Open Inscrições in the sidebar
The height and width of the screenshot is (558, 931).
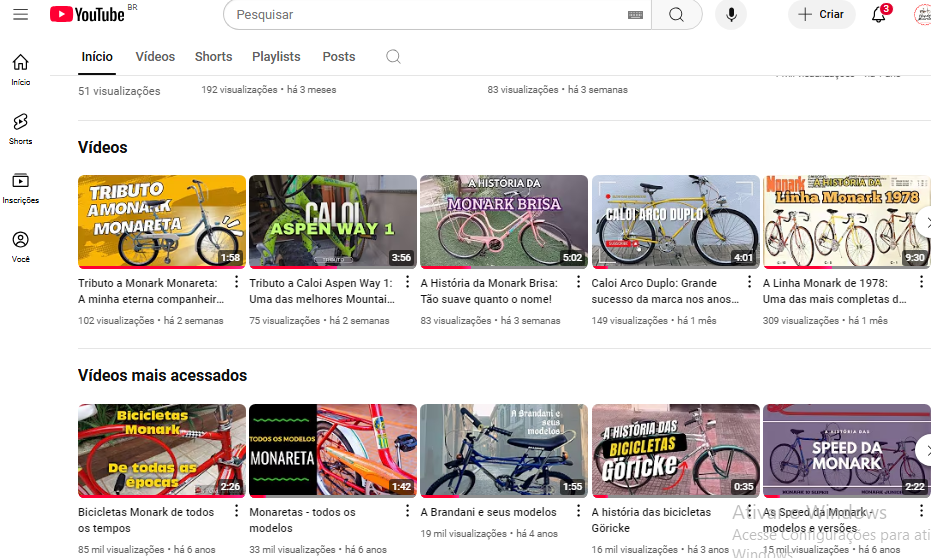tap(20, 188)
